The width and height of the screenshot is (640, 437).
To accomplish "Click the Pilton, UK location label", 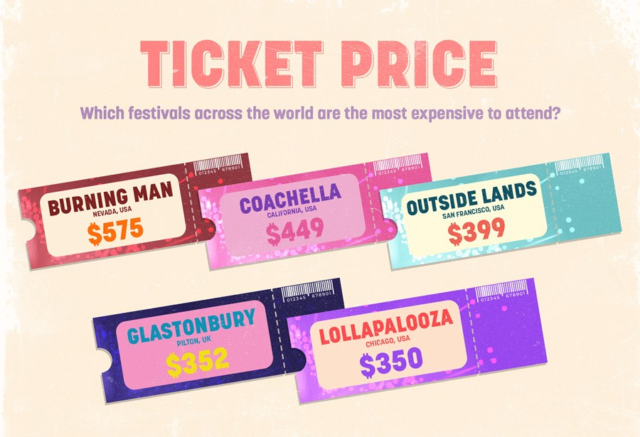I will [194, 341].
